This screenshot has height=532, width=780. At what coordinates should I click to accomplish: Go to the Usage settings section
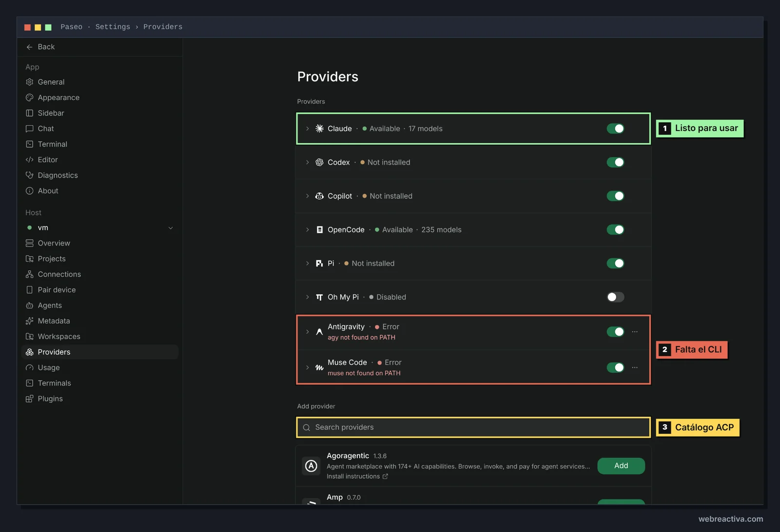pos(100,368)
